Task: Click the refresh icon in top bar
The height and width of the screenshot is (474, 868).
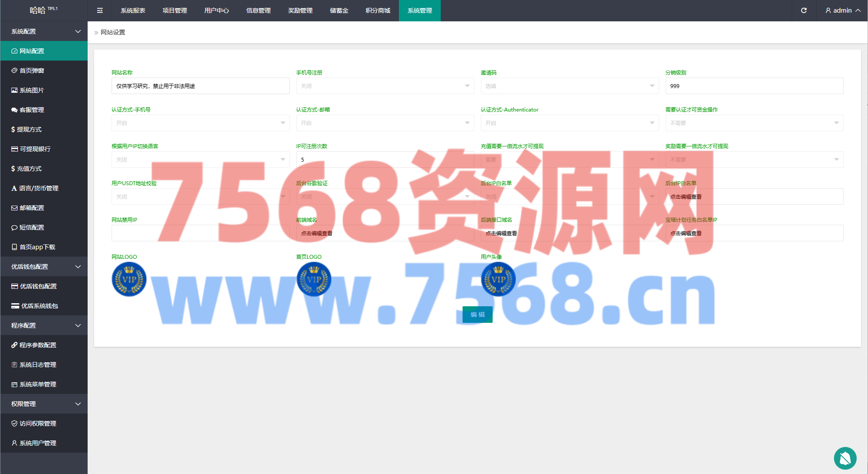Action: coord(803,10)
